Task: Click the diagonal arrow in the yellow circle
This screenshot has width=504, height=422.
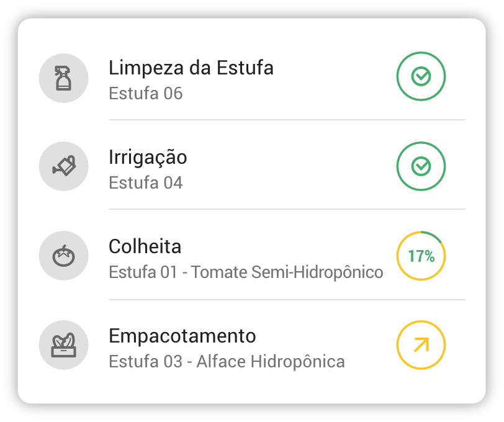Action: 421,345
